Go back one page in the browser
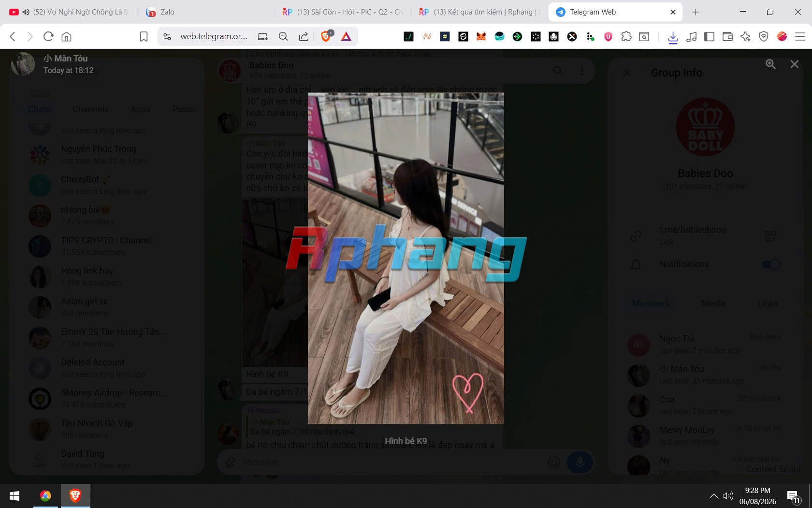 pyautogui.click(x=13, y=36)
